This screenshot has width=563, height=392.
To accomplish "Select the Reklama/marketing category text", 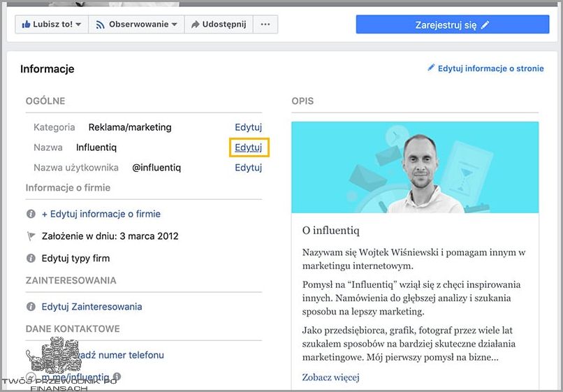I will [x=130, y=127].
